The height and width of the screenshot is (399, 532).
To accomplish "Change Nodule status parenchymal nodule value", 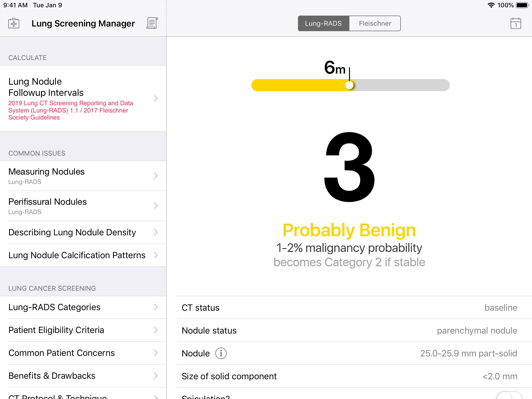I will point(477,330).
